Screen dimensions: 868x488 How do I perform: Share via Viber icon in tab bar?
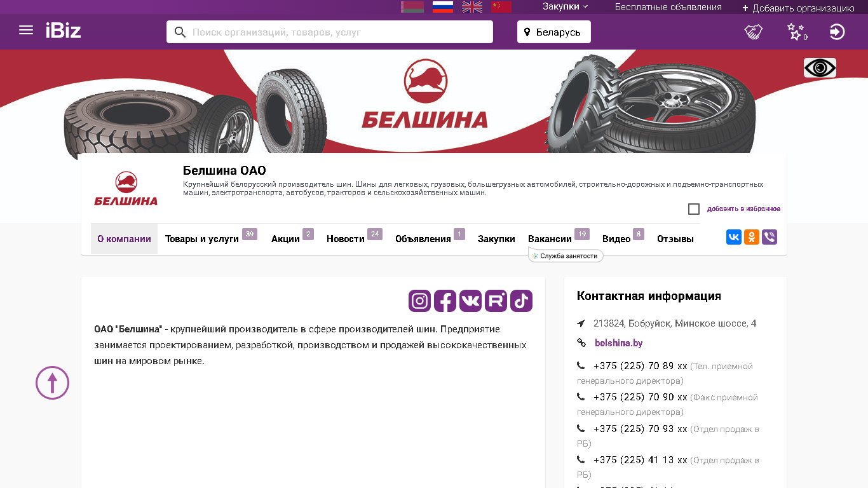(770, 238)
